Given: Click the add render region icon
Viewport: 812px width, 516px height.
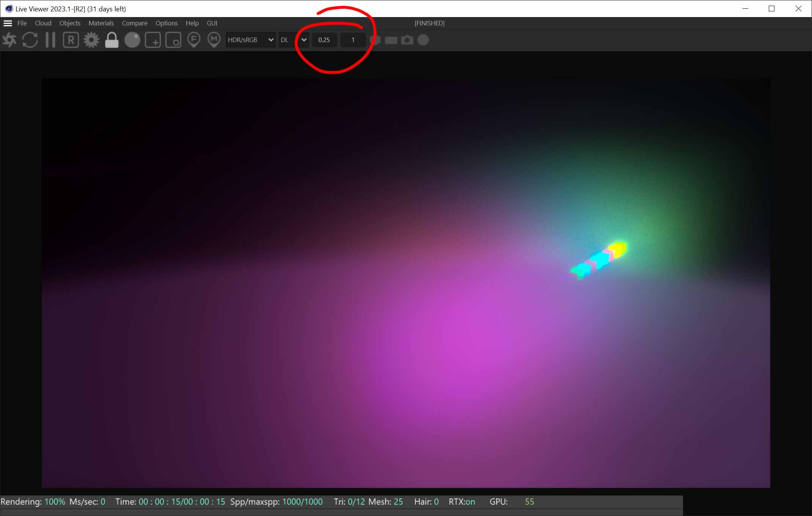Looking at the screenshot, I should pyautogui.click(x=153, y=40).
